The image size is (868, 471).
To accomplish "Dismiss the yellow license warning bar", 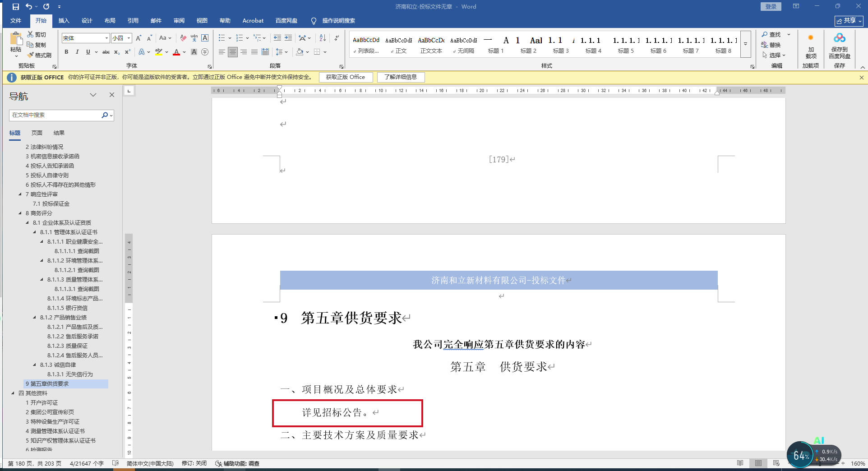I will pyautogui.click(x=861, y=77).
